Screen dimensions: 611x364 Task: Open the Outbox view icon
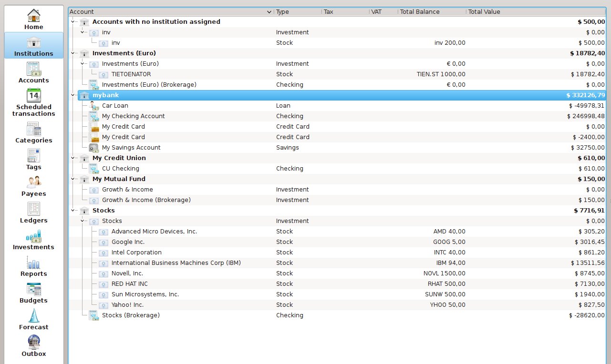click(x=34, y=342)
